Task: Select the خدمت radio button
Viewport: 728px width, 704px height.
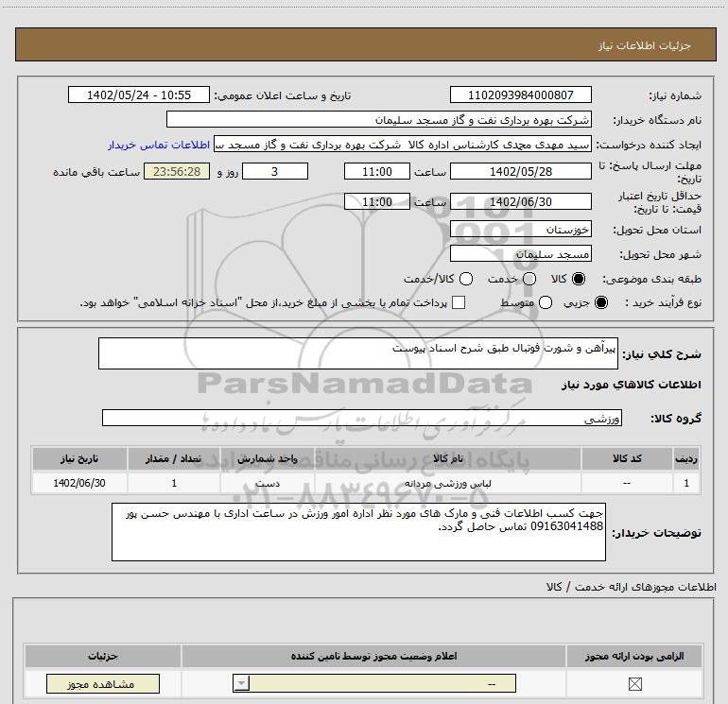Action: 529,279
